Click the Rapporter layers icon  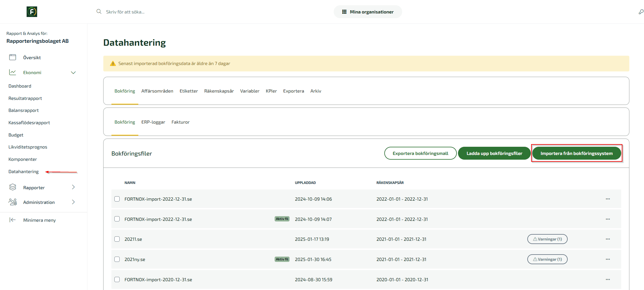tap(13, 187)
